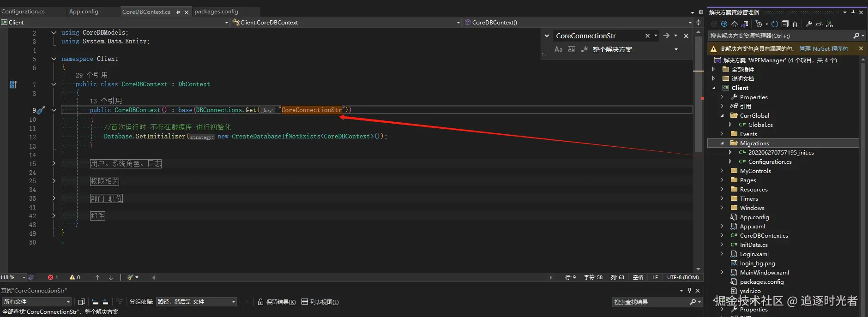Open search history dropdown beside CoreConnectionStr
868x317 pixels.
[x=656, y=36]
